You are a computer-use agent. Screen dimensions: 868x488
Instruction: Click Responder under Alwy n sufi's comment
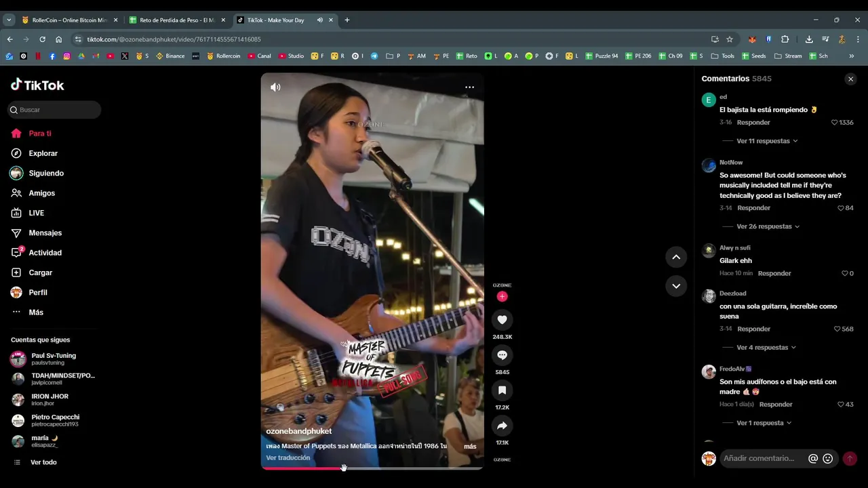coord(774,273)
